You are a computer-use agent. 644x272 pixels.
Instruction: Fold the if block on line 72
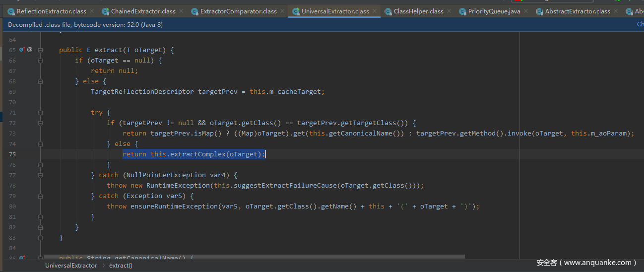[x=40, y=123]
